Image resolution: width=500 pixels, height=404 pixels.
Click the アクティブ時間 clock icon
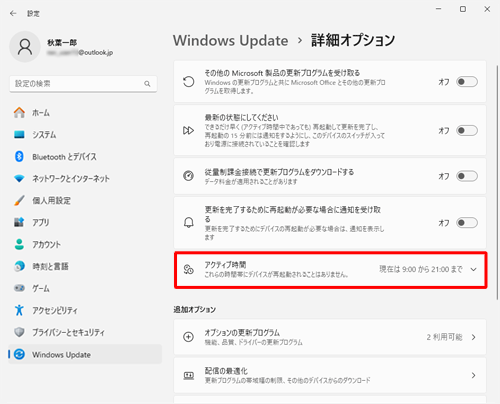[x=189, y=269]
